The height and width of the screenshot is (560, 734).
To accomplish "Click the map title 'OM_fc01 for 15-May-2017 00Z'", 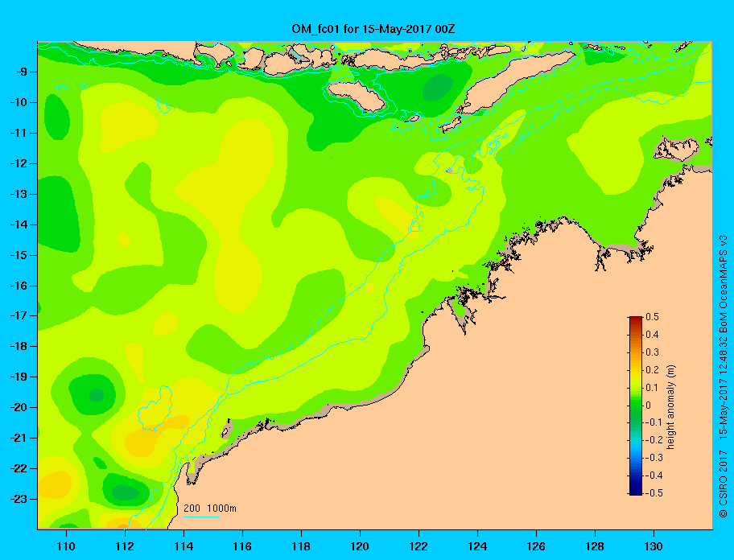I will (373, 29).
